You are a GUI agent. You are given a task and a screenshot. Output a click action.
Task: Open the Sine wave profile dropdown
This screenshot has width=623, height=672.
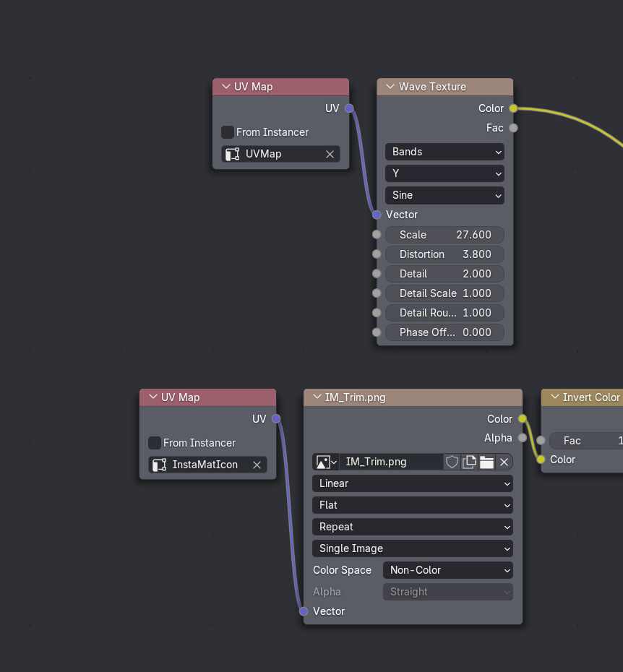(x=444, y=195)
